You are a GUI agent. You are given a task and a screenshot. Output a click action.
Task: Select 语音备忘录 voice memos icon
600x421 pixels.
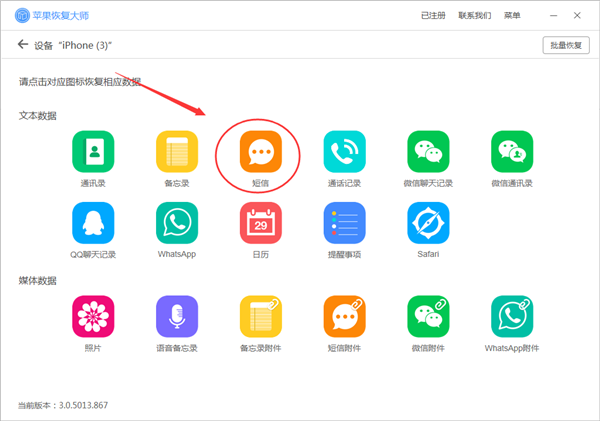point(177,317)
